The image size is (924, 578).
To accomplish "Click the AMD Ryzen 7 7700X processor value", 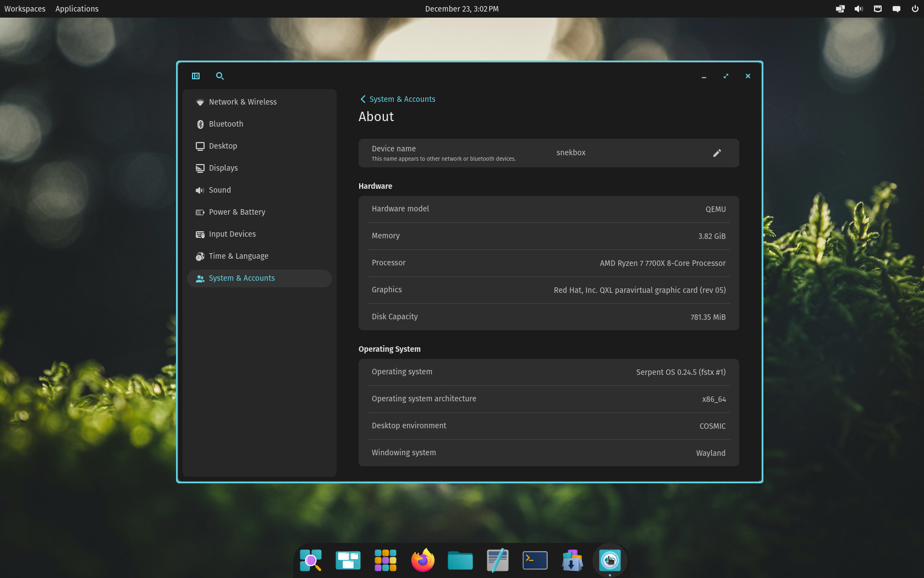I will (x=663, y=263).
